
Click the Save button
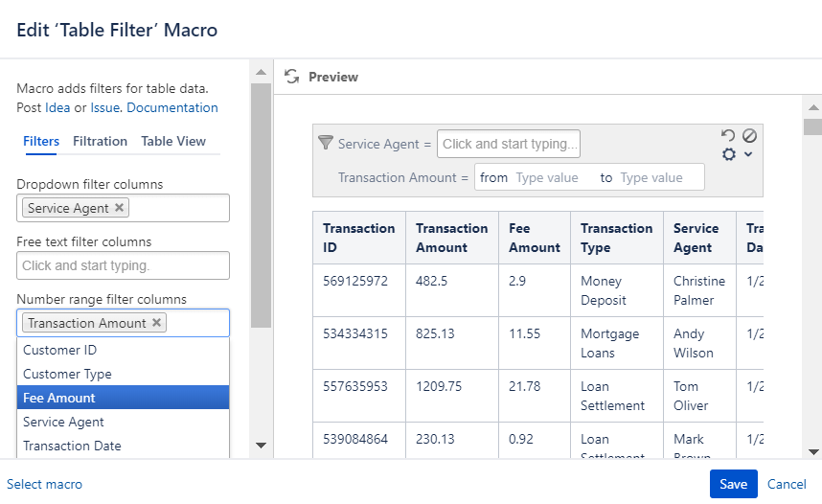coord(733,484)
